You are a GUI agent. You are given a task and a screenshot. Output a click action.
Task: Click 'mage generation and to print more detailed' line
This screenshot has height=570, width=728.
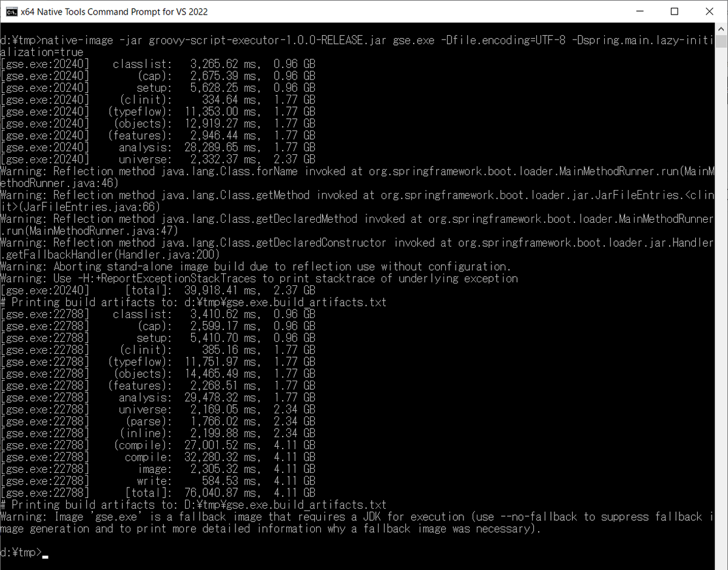[271, 529]
